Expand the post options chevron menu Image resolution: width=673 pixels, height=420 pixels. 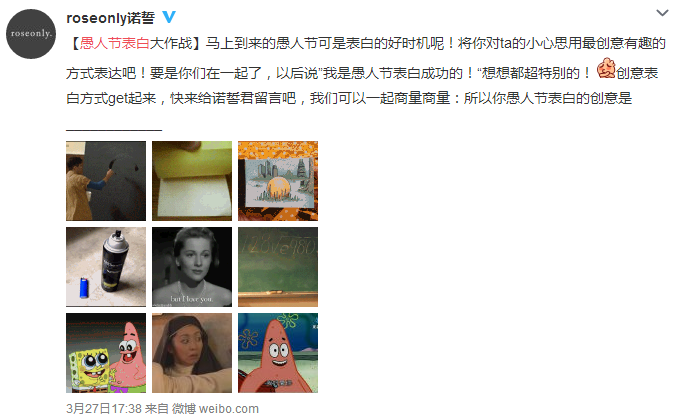pyautogui.click(x=662, y=13)
